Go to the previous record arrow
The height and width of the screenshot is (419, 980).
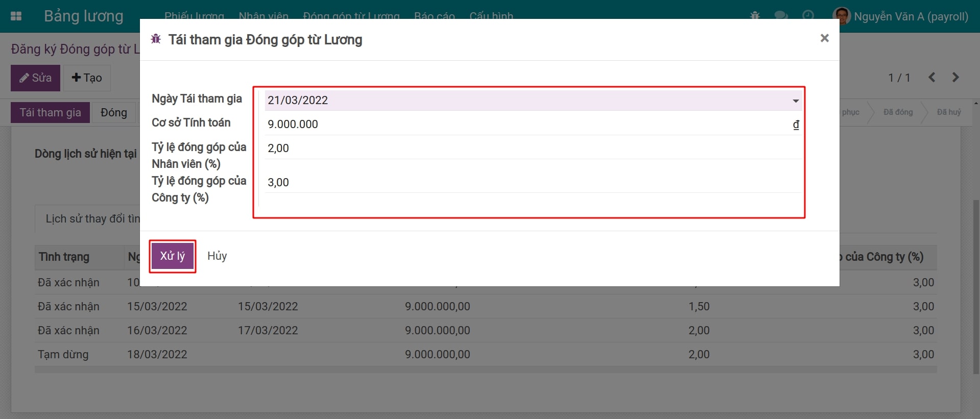932,78
